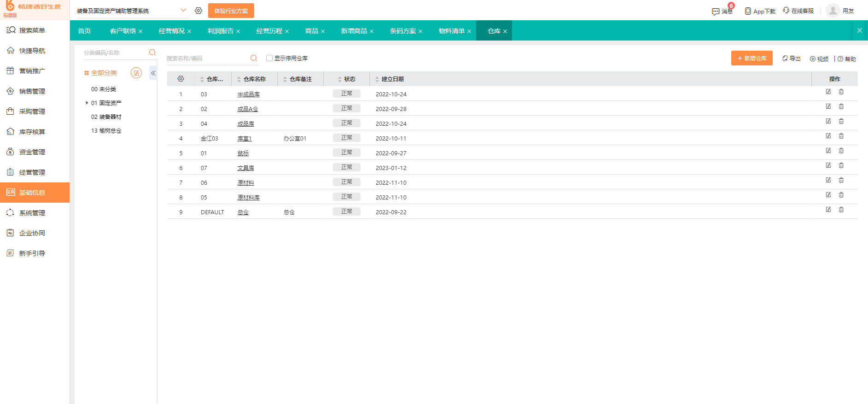Image resolution: width=868 pixels, height=404 pixels.
Task: Close the 商品 tab
Action: tap(323, 31)
